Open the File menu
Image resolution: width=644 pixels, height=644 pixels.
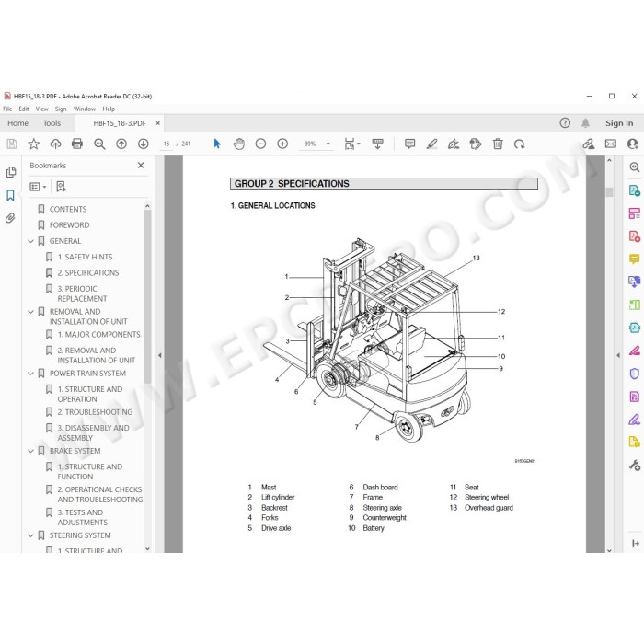click(x=7, y=109)
